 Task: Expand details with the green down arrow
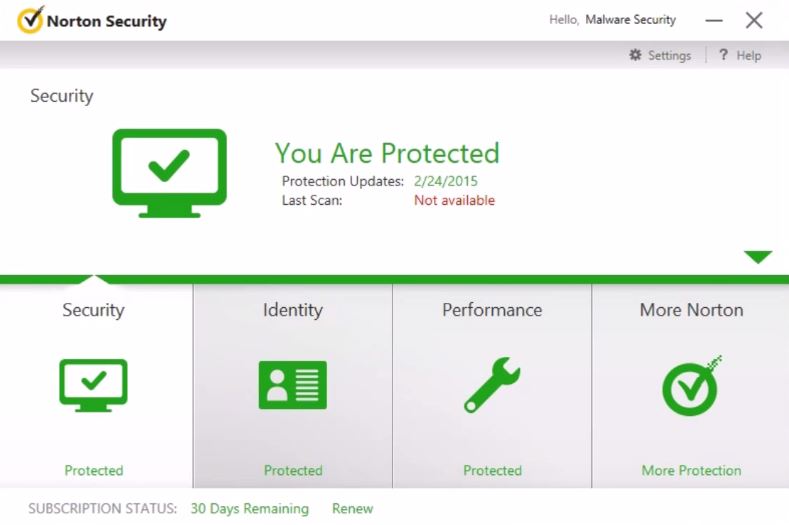(x=758, y=257)
